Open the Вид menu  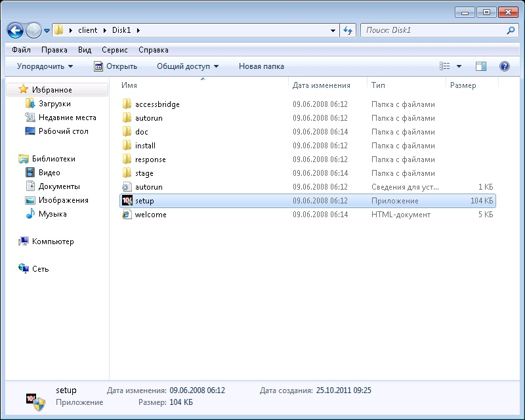[x=85, y=50]
